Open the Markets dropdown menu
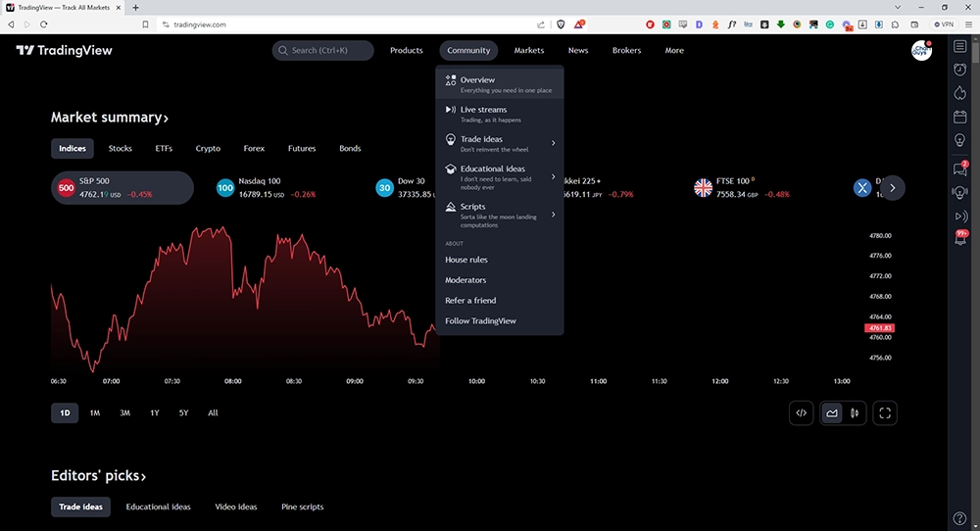The width and height of the screenshot is (980, 531). point(529,51)
